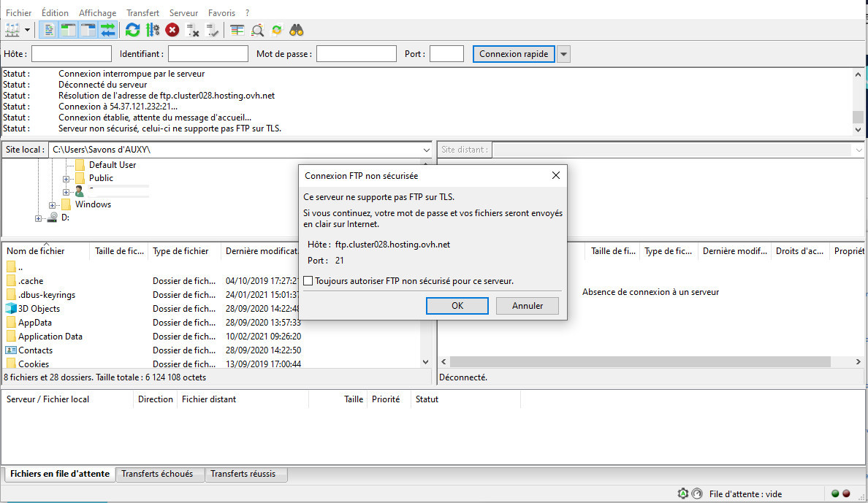Open the local site path dropdown
The width and height of the screenshot is (868, 503).
427,150
